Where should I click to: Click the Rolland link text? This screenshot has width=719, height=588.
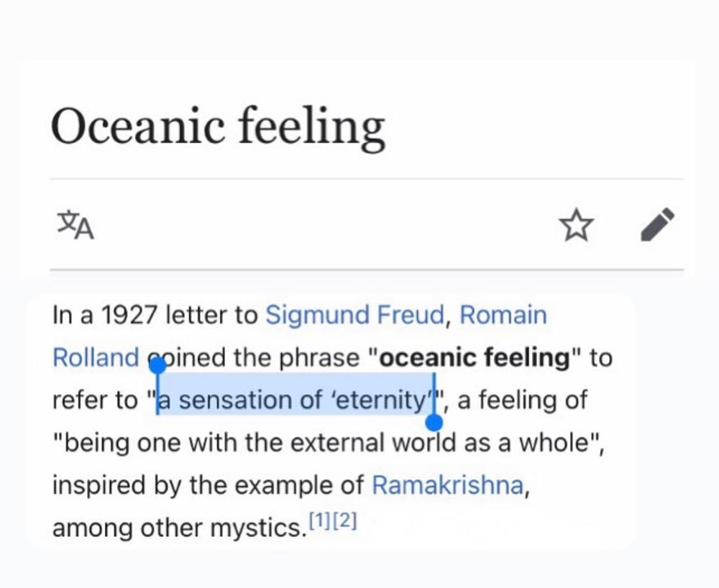tap(96, 357)
